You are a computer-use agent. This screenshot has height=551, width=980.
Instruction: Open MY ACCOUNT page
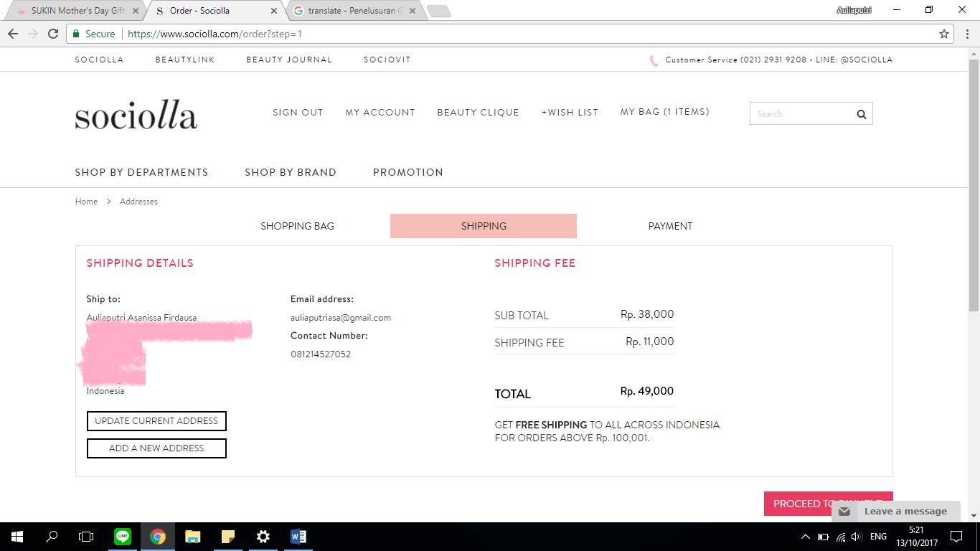tap(380, 113)
